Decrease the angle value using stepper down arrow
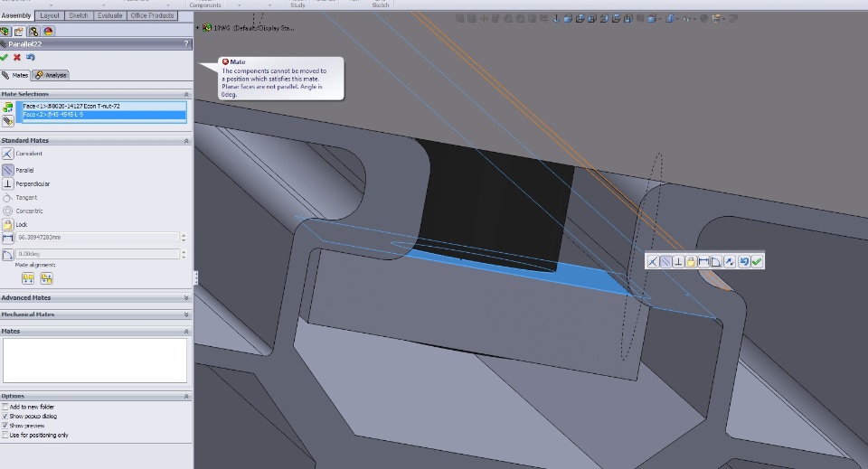 tap(184, 257)
